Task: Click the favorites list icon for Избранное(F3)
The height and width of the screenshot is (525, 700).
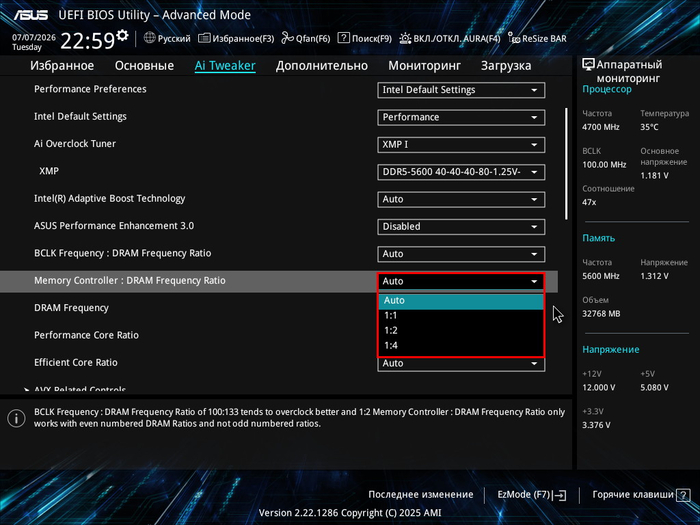Action: coord(204,38)
